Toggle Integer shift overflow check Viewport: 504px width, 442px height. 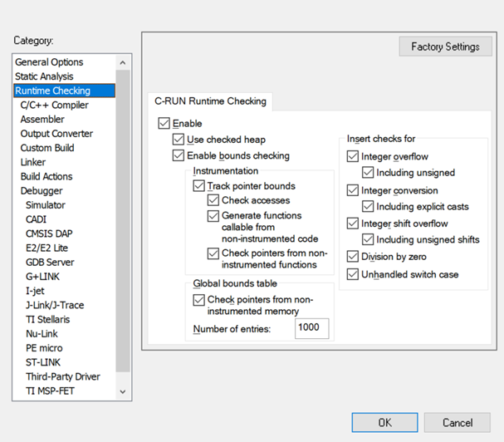coord(353,223)
